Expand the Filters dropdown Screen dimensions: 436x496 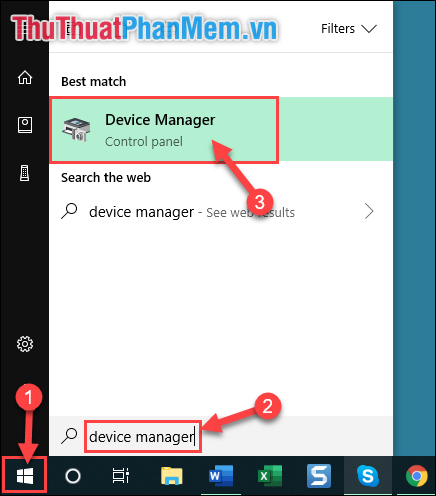(349, 29)
